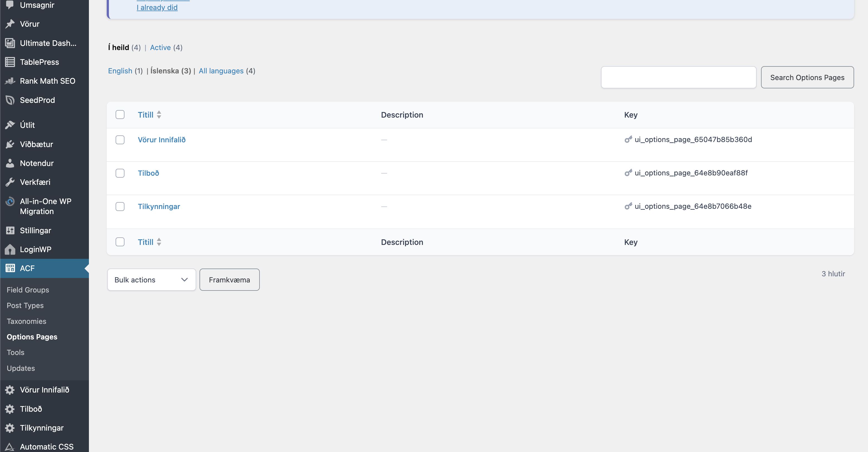Click key icon for ui_options_page_64e8b7066b48e
The image size is (868, 452).
point(628,206)
